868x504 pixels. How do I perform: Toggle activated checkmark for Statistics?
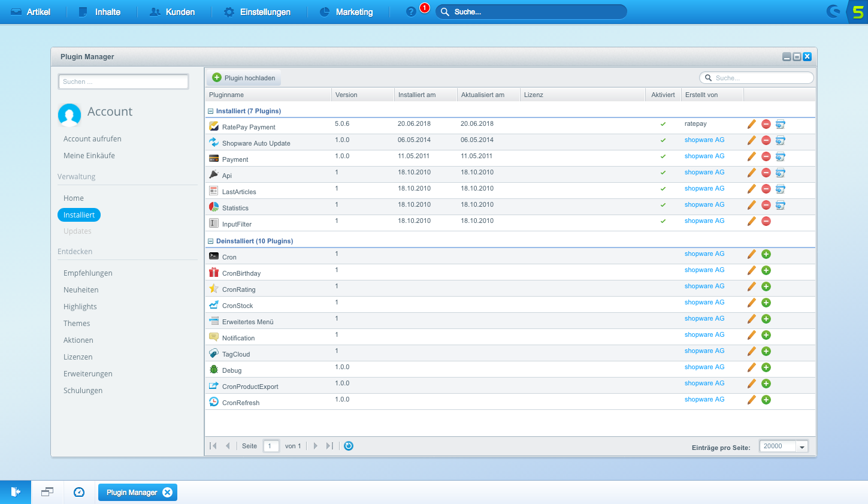[x=663, y=205]
